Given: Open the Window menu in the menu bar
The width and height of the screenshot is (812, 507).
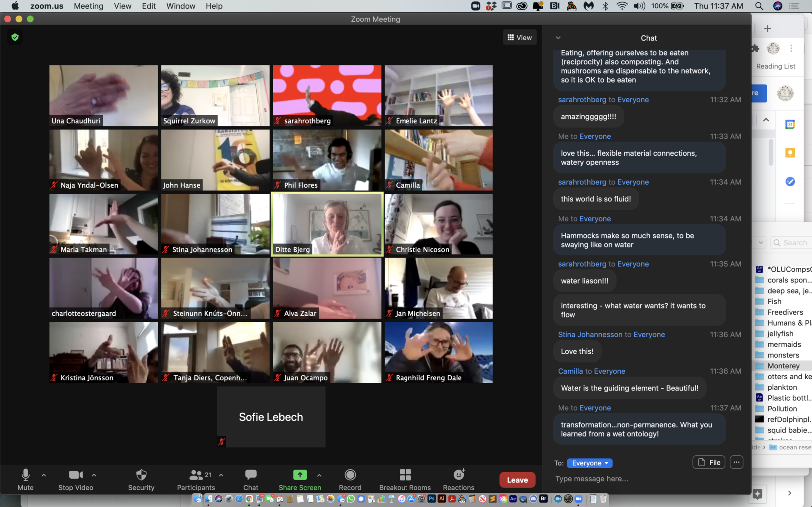Looking at the screenshot, I should [180, 6].
